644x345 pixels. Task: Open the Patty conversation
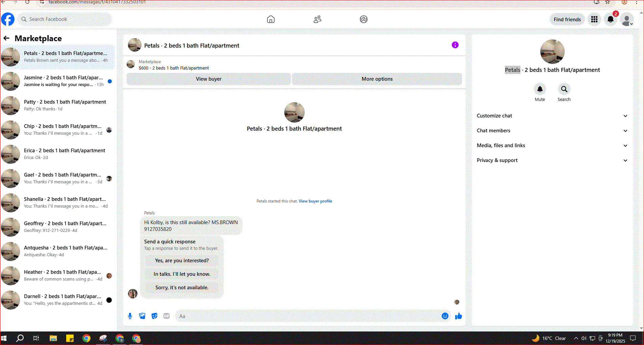[x=57, y=105]
